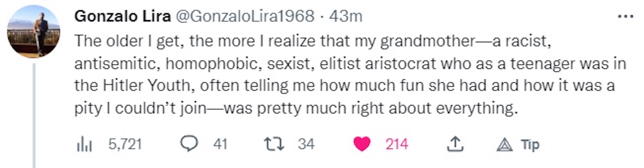This screenshot has height=168, width=644.
Task: Click the retweet arrows icon
Action: 274,144
